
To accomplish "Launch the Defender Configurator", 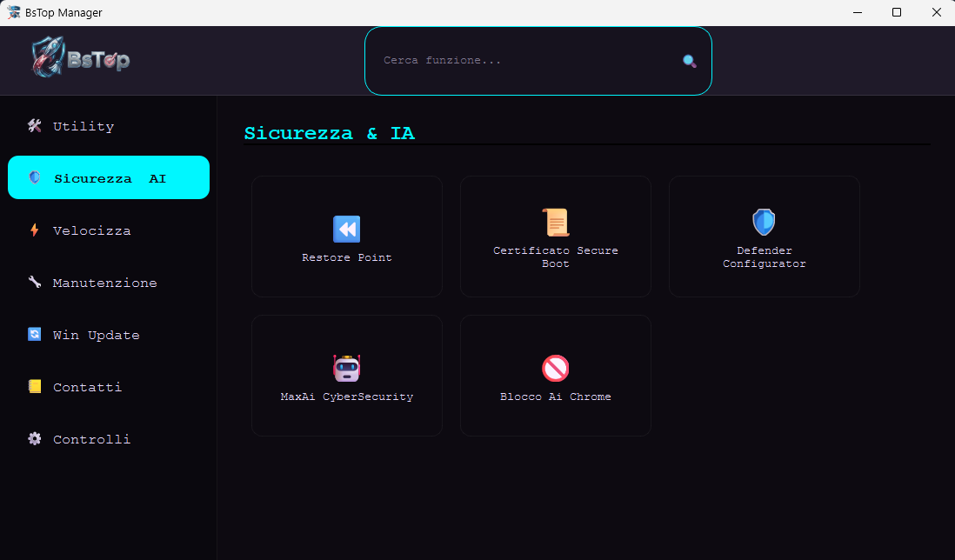I will [x=764, y=236].
